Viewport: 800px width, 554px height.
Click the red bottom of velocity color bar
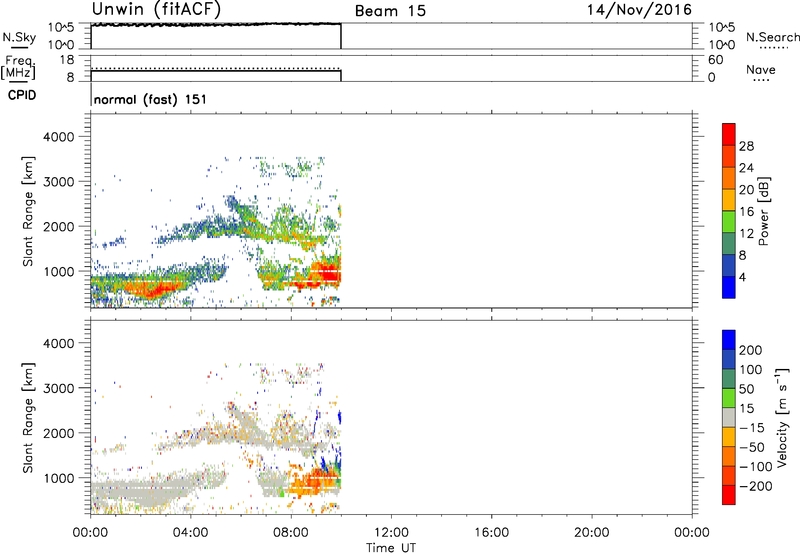coord(729,495)
